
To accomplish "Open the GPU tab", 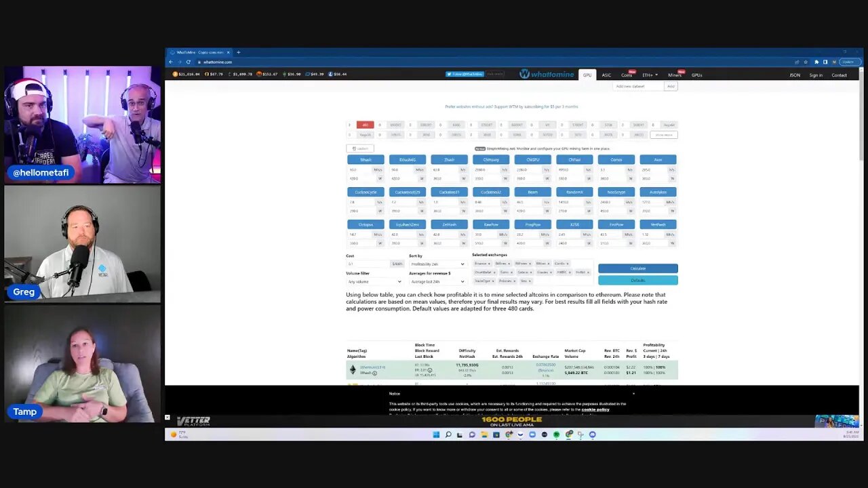I will [587, 75].
